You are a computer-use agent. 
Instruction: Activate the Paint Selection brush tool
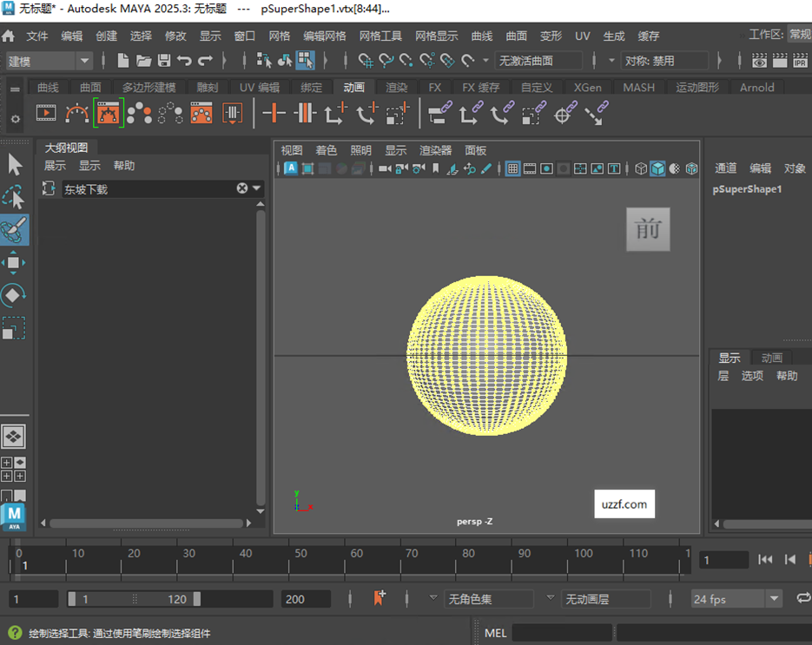point(15,230)
